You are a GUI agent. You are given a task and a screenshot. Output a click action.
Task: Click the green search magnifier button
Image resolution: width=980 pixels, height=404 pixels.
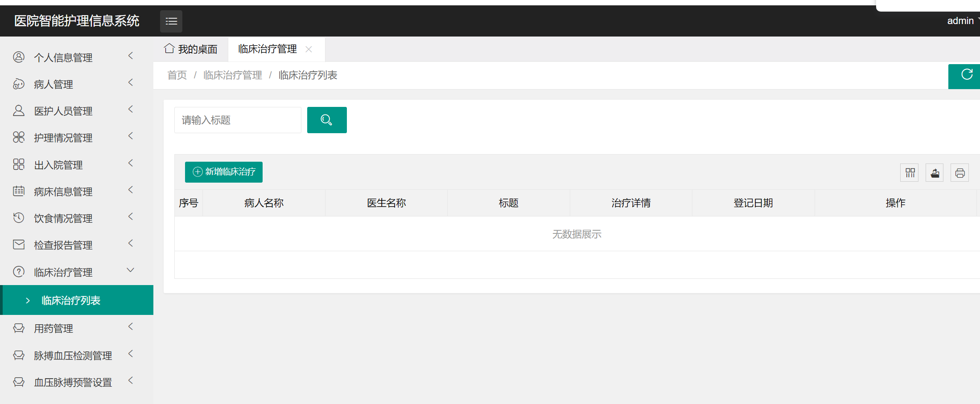tap(327, 120)
